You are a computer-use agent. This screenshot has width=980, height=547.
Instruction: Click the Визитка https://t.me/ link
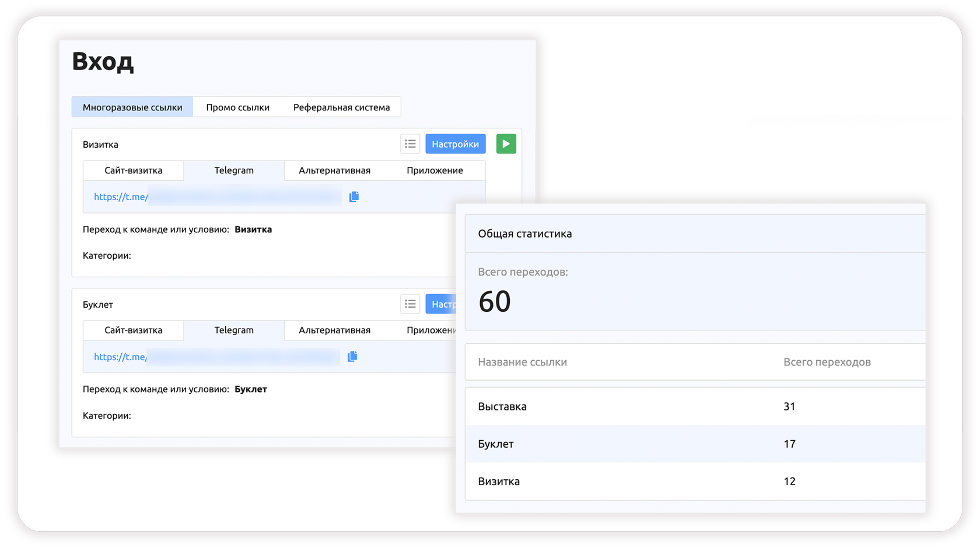[x=121, y=197]
